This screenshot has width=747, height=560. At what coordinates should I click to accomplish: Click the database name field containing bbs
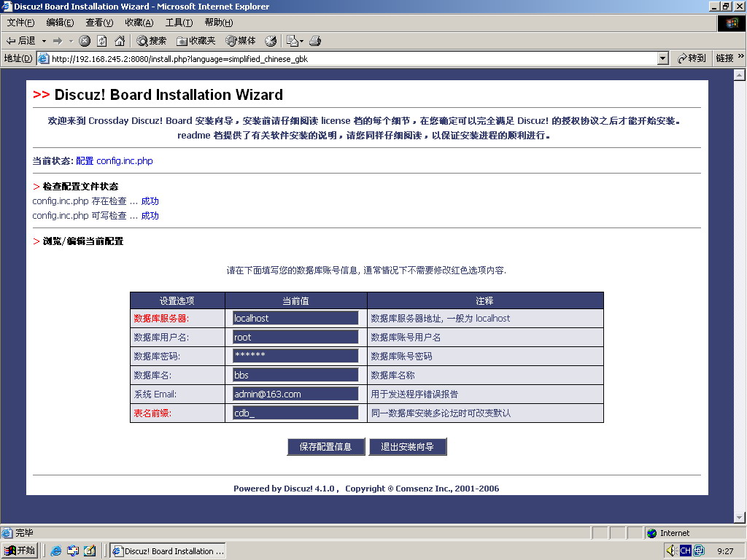click(x=295, y=375)
